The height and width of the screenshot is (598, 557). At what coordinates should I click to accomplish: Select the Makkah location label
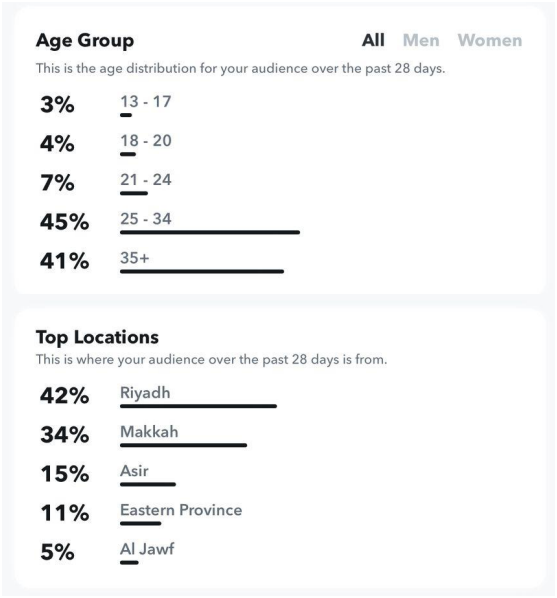(149, 432)
